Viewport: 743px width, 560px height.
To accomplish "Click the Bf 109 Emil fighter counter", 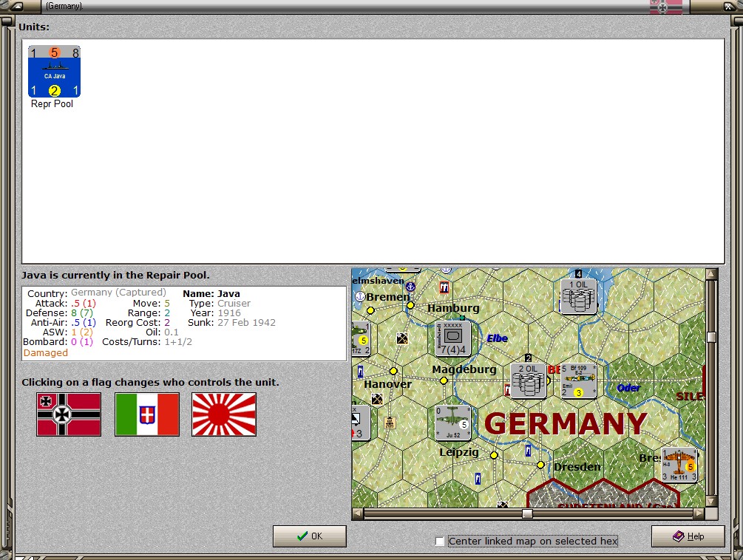I will click(x=578, y=383).
